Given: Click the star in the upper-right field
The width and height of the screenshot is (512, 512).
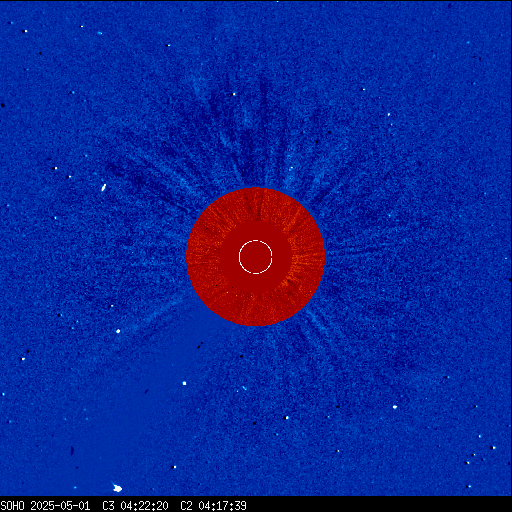Looking at the screenshot, I should pos(363,89).
